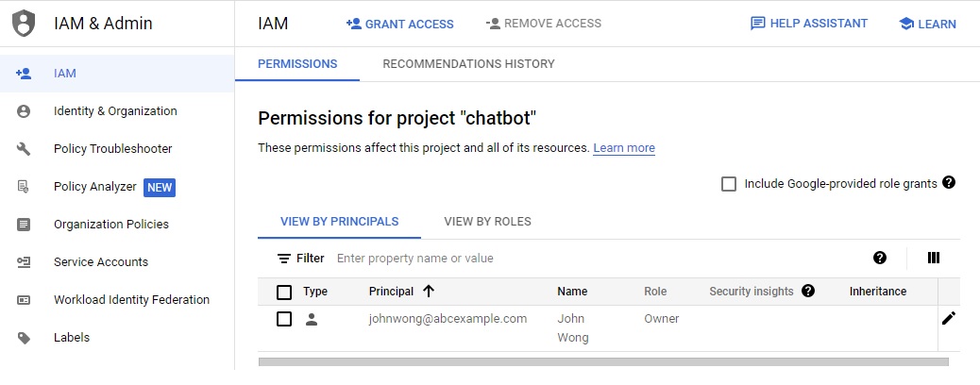Open Policy Troubleshooter wrench icon

[25, 149]
